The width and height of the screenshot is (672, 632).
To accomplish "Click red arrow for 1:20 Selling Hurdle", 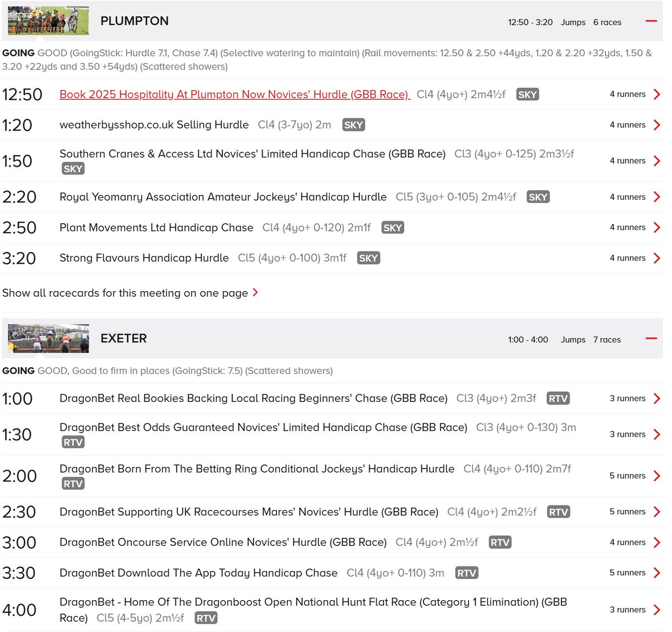I will click(x=657, y=125).
